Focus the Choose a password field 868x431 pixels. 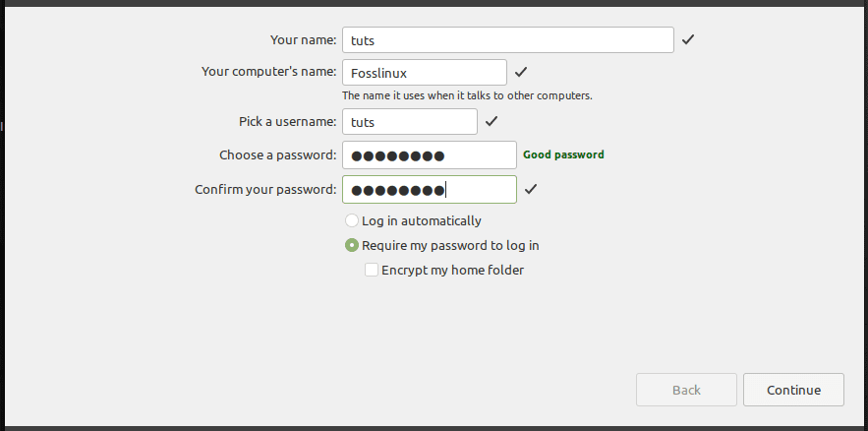429,155
